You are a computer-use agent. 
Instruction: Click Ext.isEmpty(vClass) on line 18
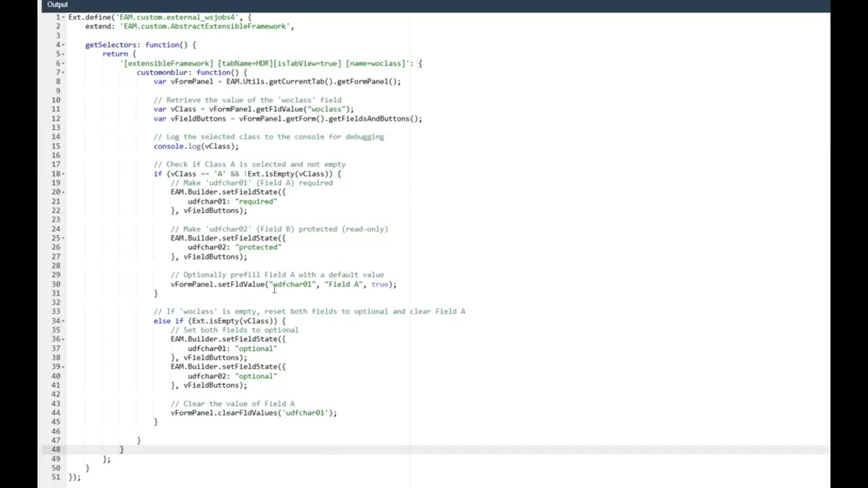click(290, 174)
